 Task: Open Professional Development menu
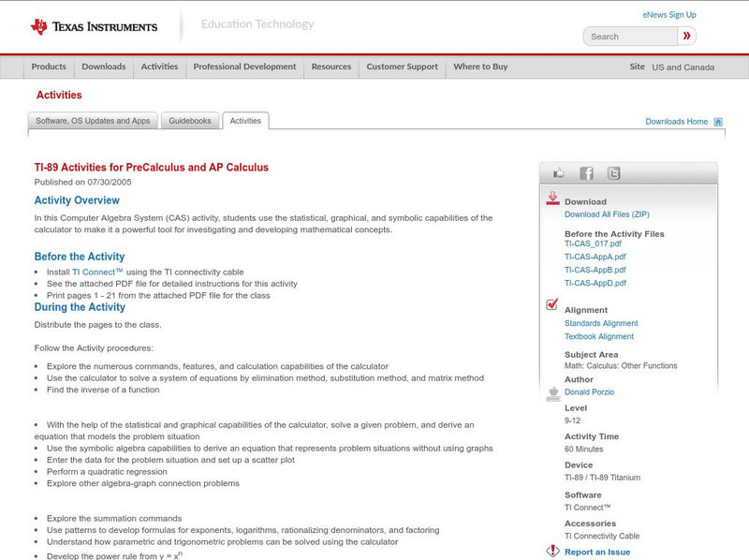(244, 66)
